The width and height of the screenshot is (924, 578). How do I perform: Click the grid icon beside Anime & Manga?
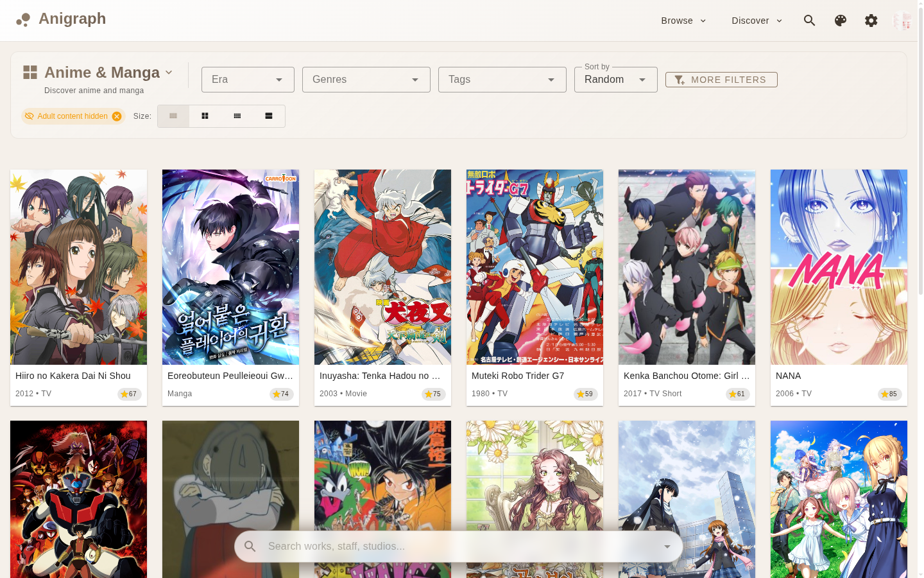(30, 73)
